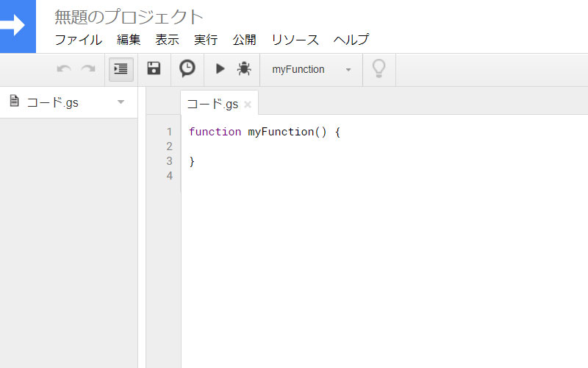The width and height of the screenshot is (588, 368).
Task: Click line number 4 in gutter
Action: click(170, 176)
